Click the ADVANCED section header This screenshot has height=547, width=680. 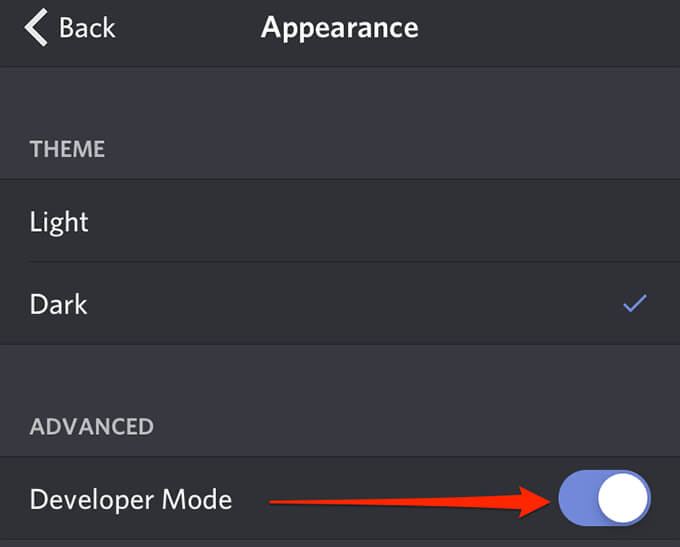(x=92, y=427)
